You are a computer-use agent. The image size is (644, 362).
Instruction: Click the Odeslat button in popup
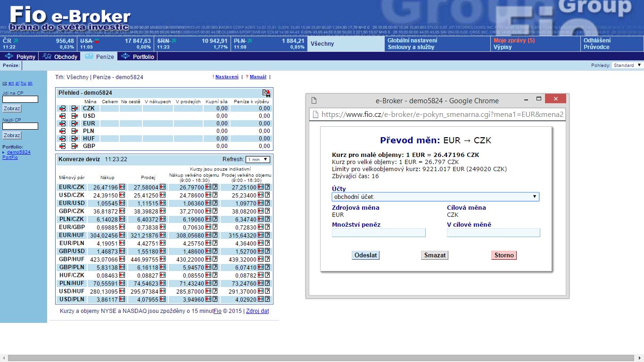(365, 255)
